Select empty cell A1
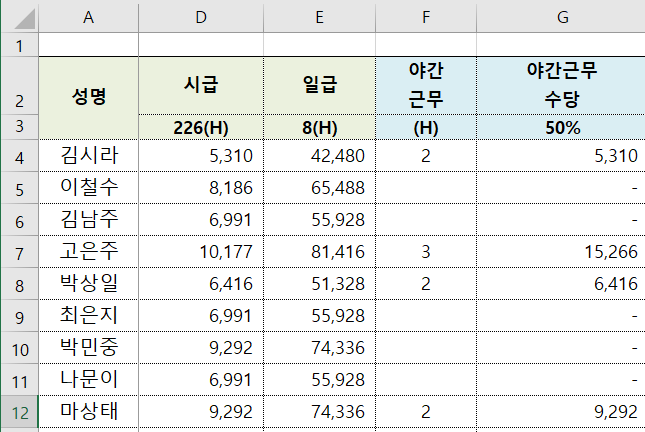The height and width of the screenshot is (432, 645). click(89, 45)
